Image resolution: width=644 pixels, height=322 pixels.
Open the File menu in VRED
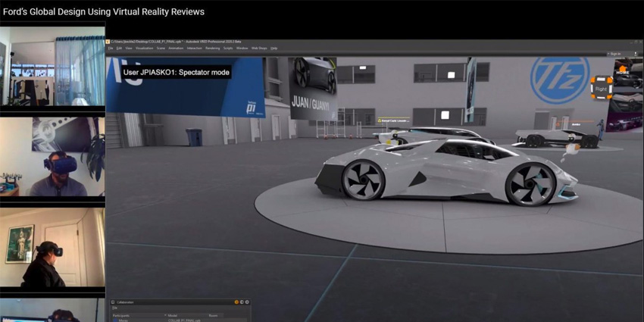[111, 48]
